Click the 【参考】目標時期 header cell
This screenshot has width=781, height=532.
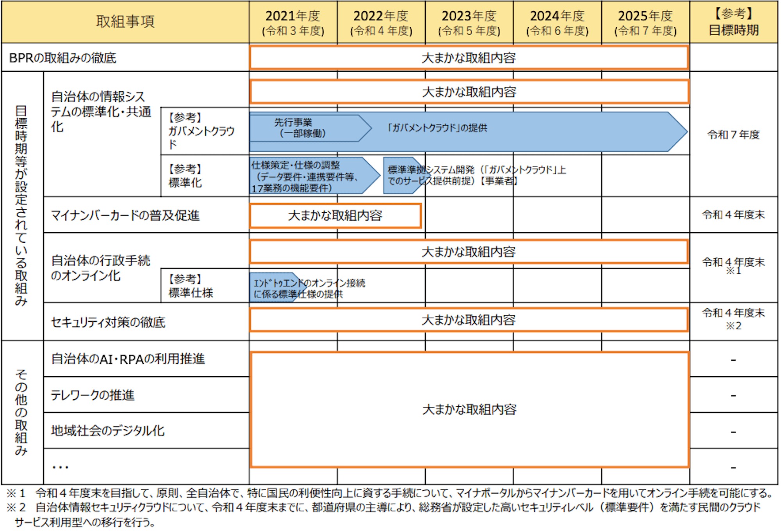click(x=733, y=23)
